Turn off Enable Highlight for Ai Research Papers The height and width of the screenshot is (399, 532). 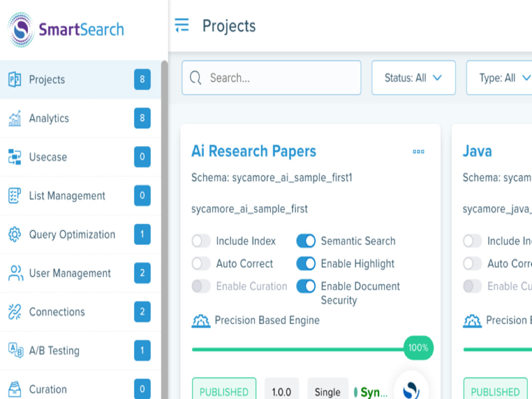(306, 263)
